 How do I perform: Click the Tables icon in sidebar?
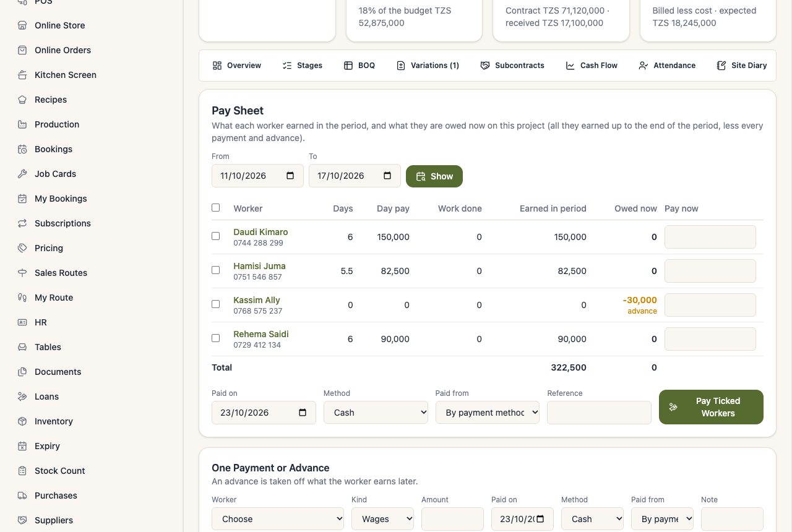coord(22,347)
